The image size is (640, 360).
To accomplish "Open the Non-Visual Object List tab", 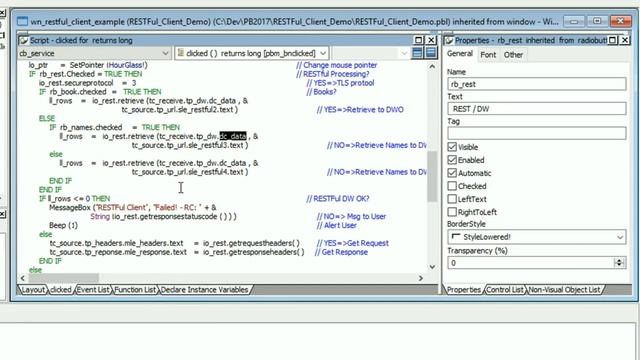I will 564,290.
